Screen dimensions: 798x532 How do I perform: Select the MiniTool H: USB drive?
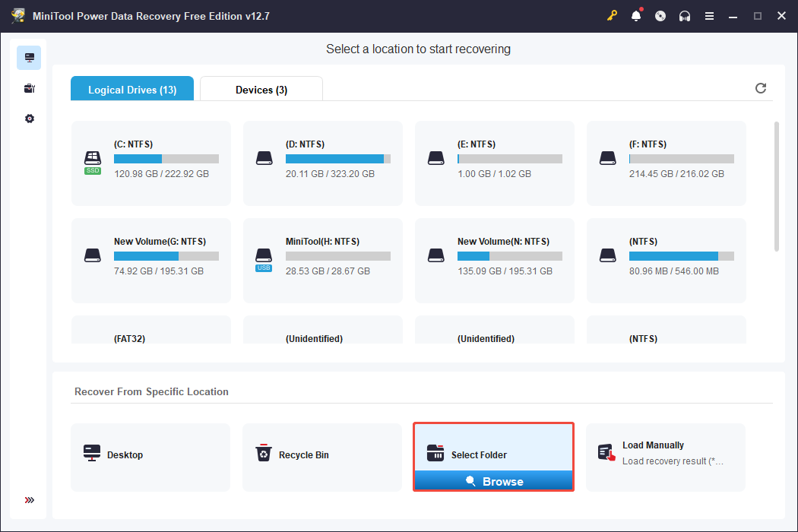point(322,260)
